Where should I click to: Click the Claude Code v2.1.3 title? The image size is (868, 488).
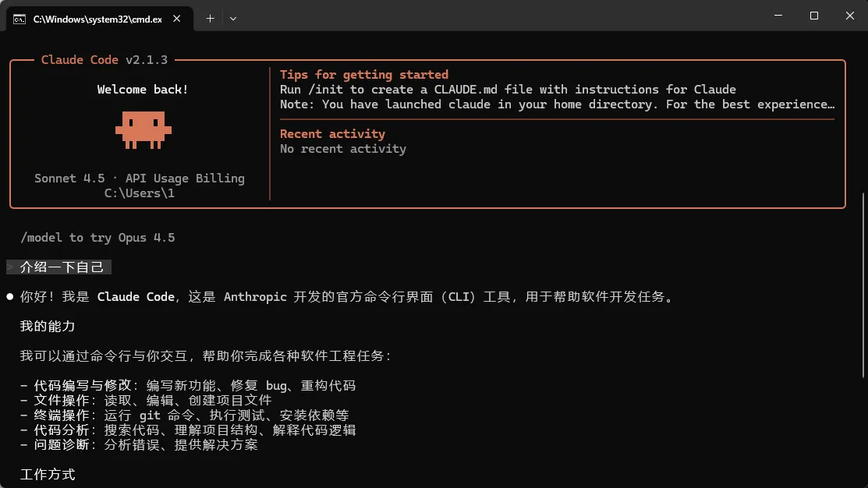coord(104,60)
